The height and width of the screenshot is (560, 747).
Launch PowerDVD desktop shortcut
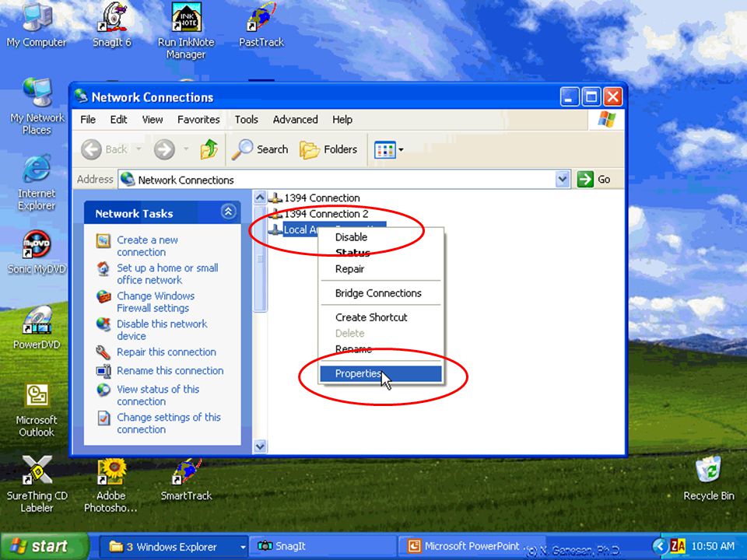pos(37,327)
